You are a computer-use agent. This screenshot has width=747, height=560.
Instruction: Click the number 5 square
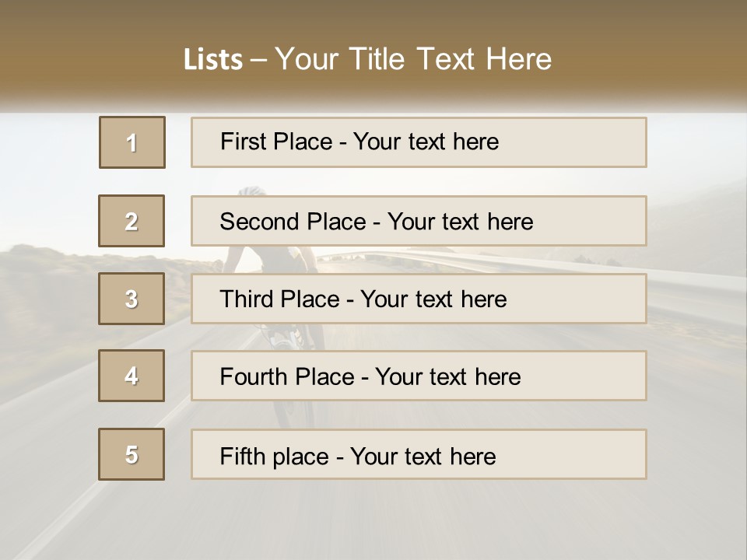pos(132,454)
